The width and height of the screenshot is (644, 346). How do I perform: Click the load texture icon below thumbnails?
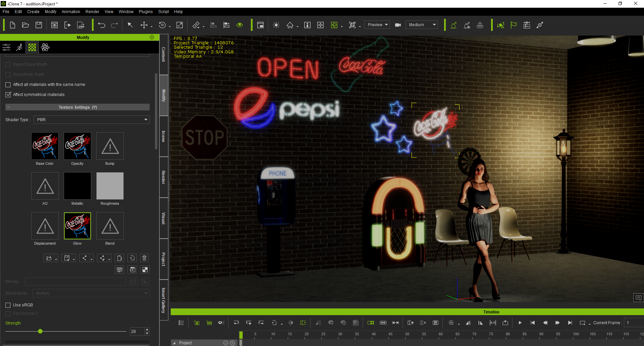click(x=49, y=258)
